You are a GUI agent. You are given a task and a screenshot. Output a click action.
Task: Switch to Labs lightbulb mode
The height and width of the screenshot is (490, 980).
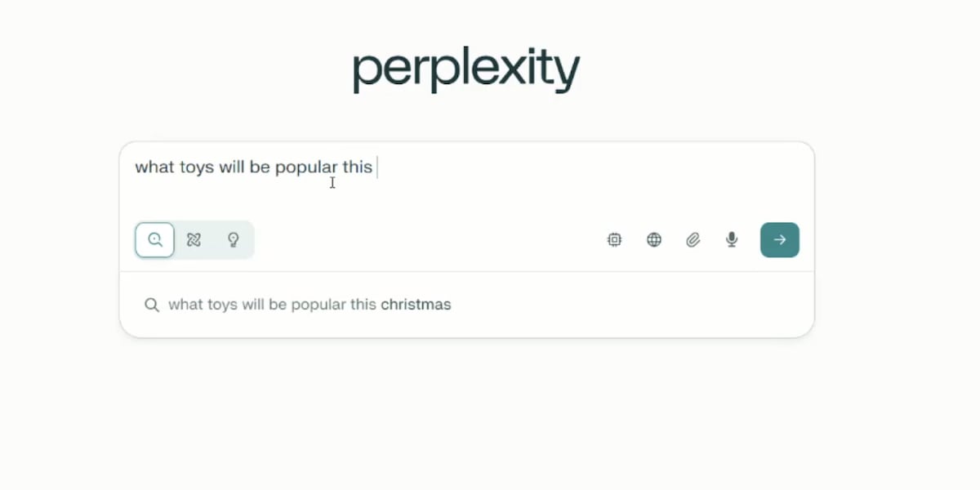pyautogui.click(x=233, y=240)
